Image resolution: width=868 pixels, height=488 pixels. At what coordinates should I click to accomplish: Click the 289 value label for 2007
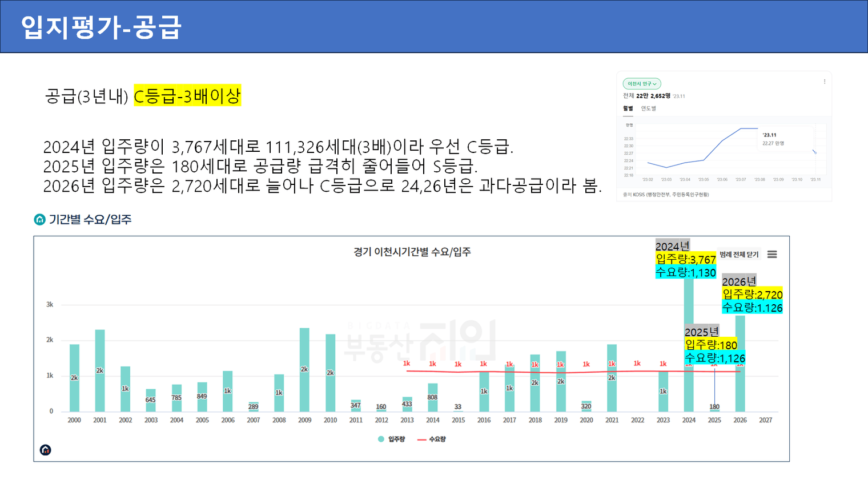coord(254,407)
